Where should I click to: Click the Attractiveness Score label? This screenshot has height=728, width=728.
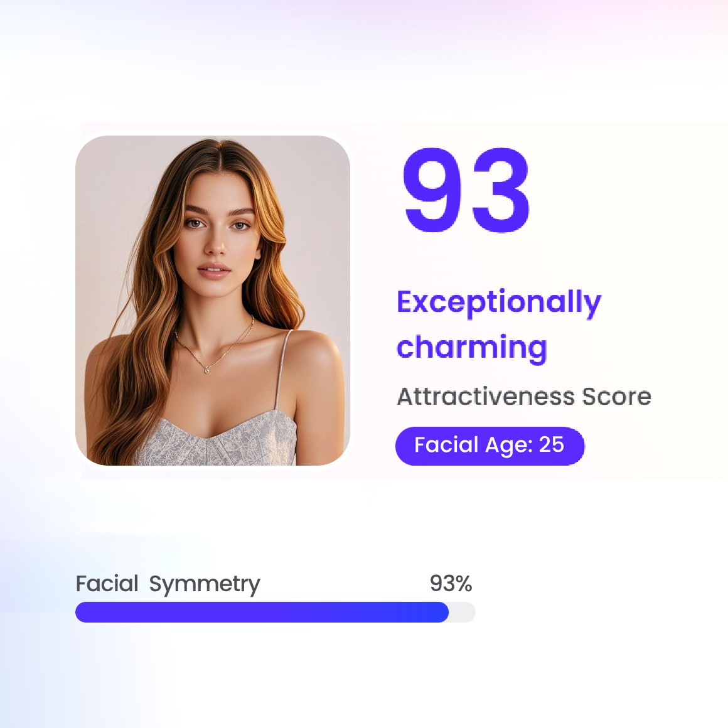coord(524,396)
